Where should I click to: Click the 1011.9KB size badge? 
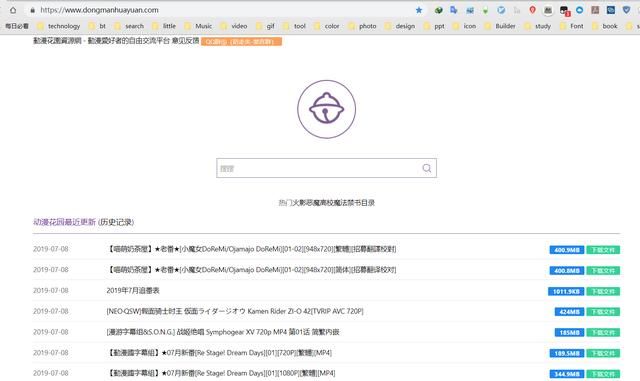[x=566, y=292]
